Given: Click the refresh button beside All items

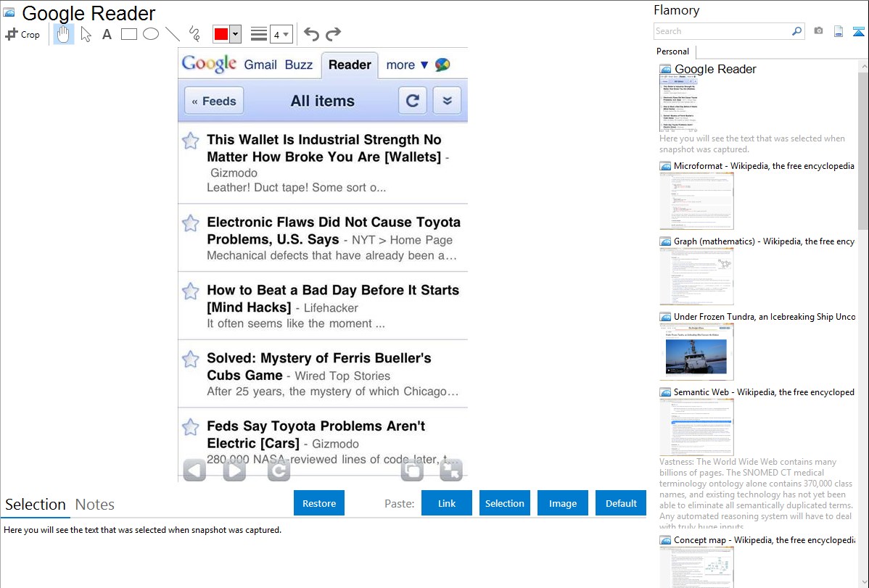Looking at the screenshot, I should point(412,101).
